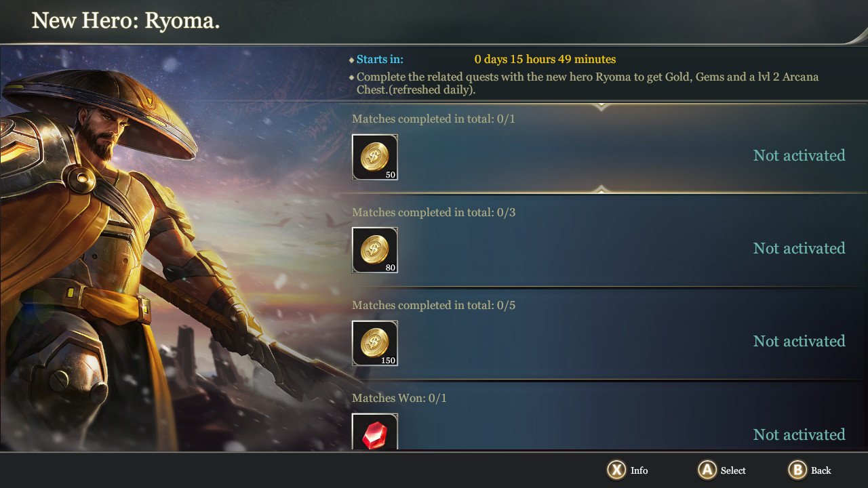Click Not activated on Matches Won quest

(799, 434)
